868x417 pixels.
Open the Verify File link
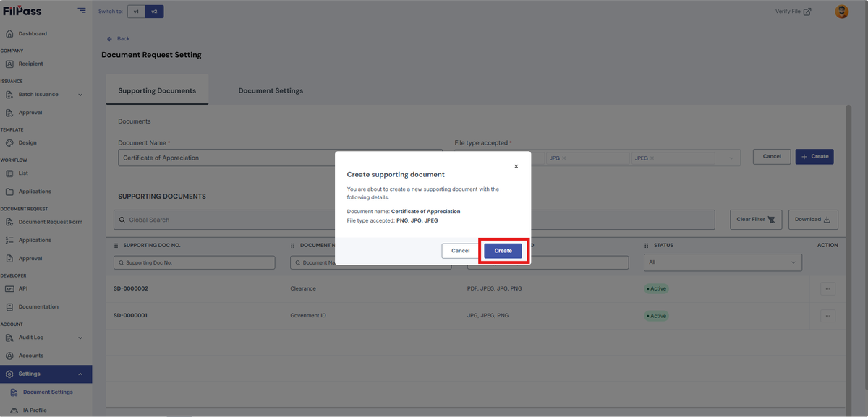793,12
